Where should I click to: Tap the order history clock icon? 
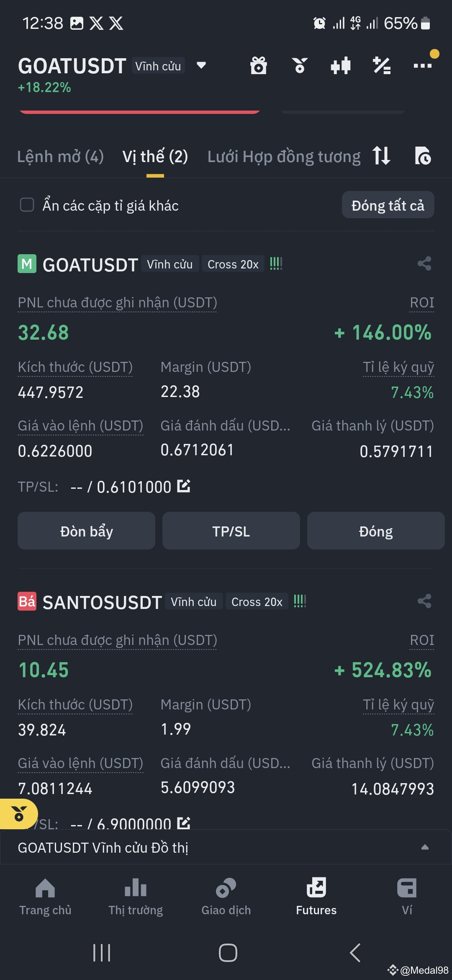(423, 156)
